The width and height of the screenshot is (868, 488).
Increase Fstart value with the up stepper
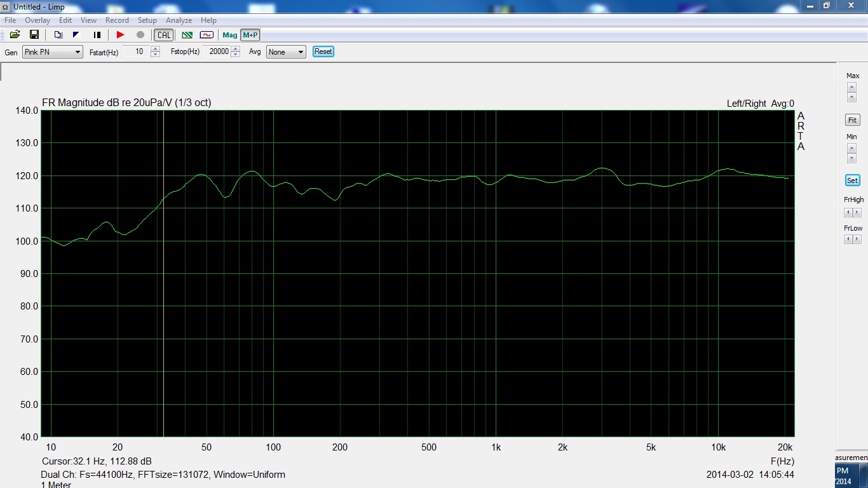(156, 50)
